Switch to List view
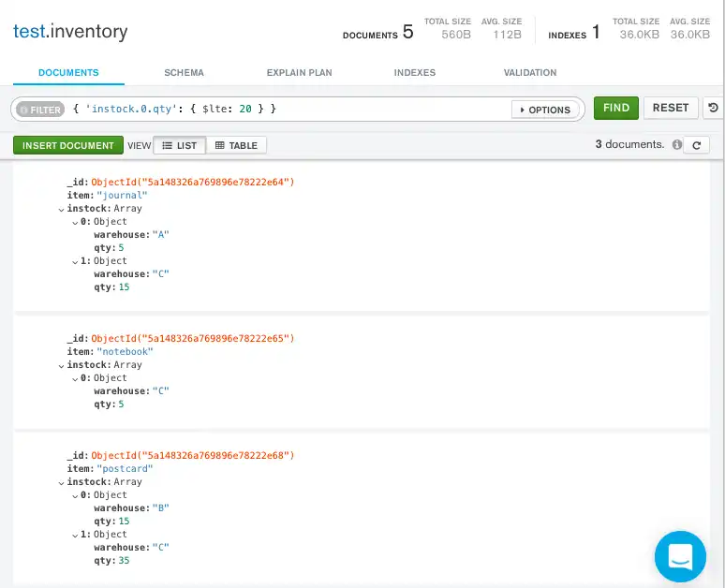725x588 pixels. (x=179, y=145)
